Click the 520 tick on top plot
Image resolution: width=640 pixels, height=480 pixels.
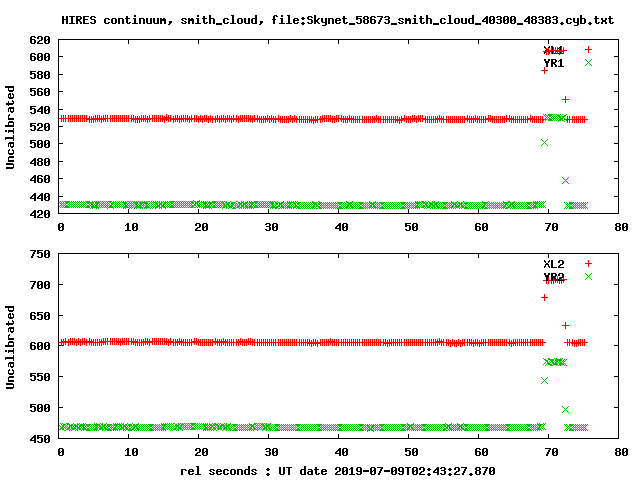click(x=40, y=127)
